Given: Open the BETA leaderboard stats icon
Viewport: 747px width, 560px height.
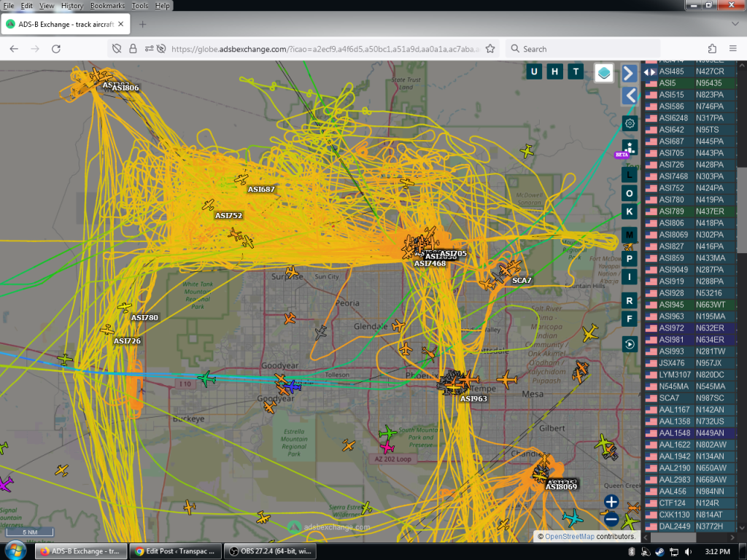Looking at the screenshot, I should point(629,148).
